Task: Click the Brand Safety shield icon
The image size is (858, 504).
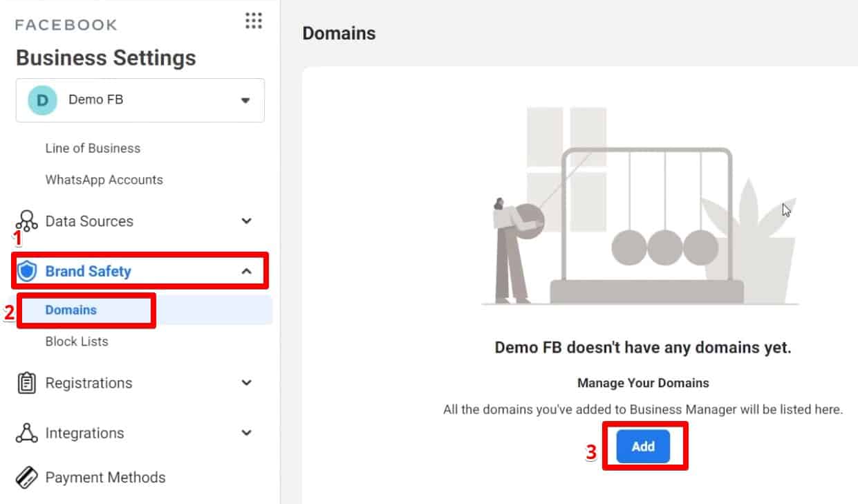Action: pyautogui.click(x=26, y=271)
